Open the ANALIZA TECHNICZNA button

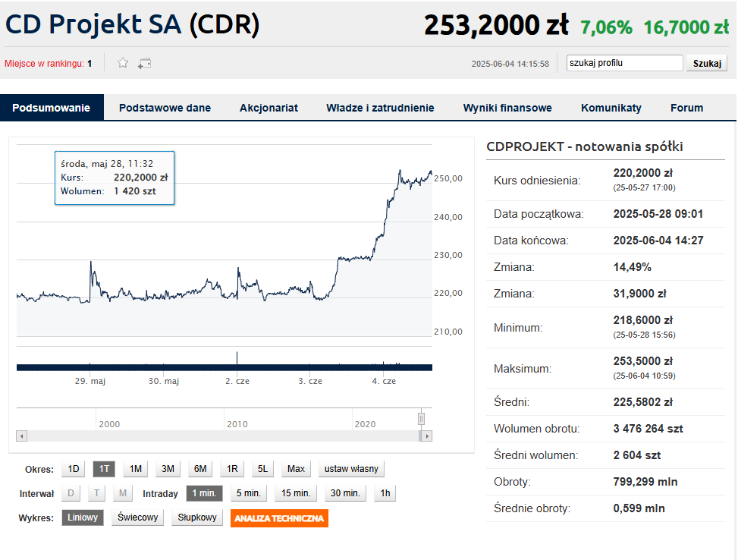coord(279,518)
